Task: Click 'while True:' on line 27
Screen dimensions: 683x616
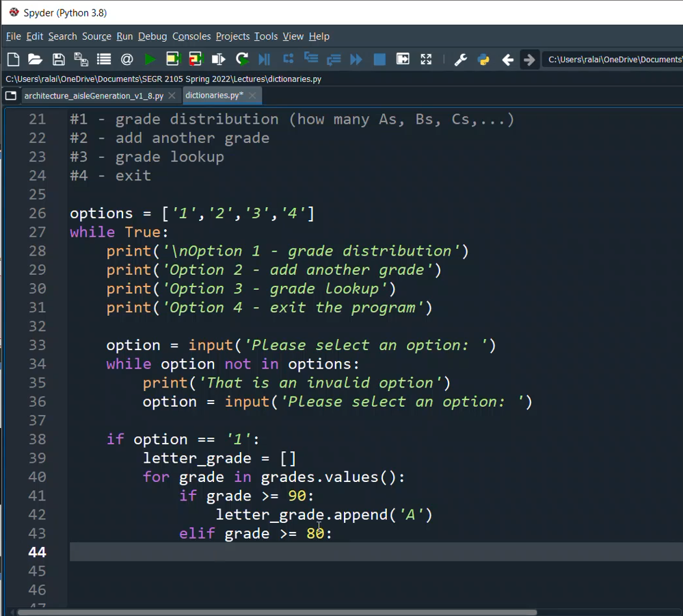Action: tap(119, 232)
